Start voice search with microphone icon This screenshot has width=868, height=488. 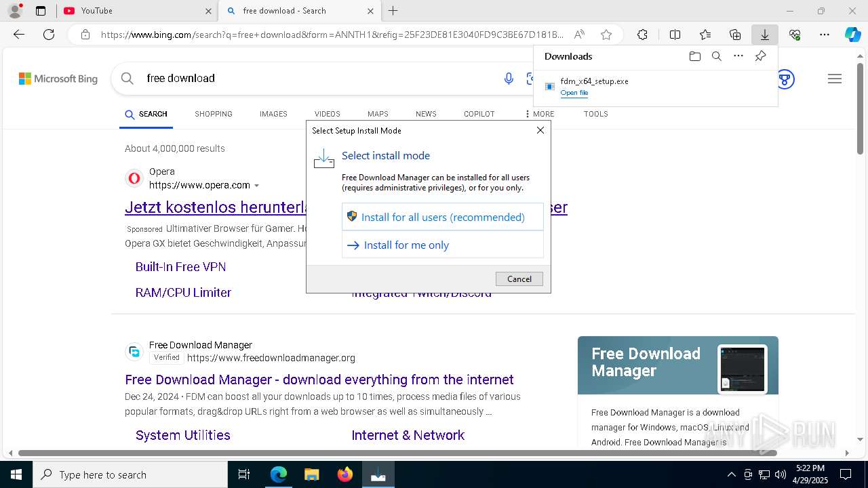(x=509, y=79)
